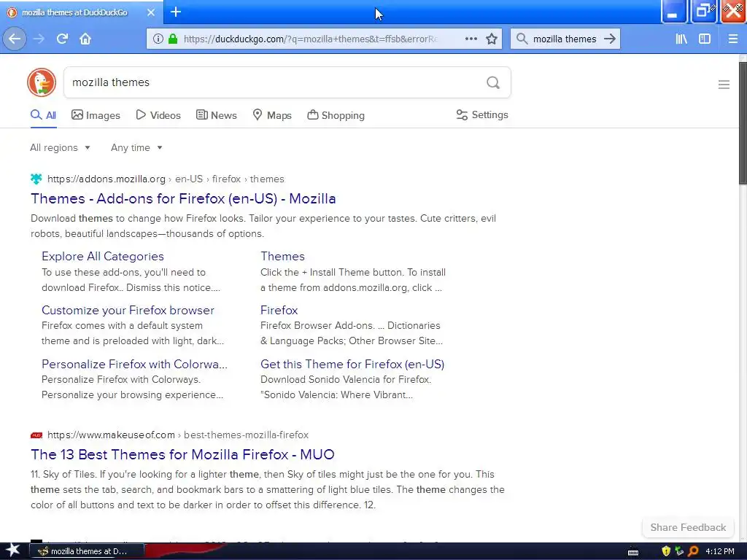The image size is (747, 560).
Task: Click the green arrows tray icon
Action: pyautogui.click(x=679, y=551)
